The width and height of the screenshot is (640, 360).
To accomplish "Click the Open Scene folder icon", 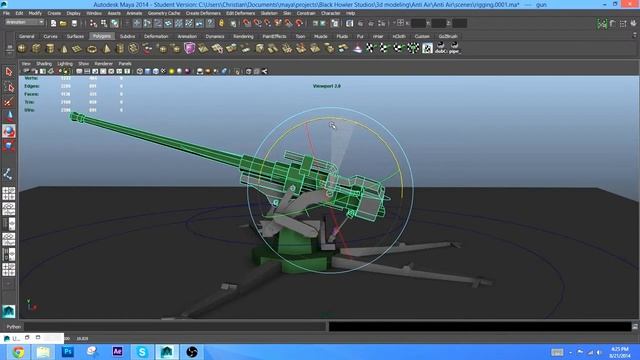I will tap(63, 24).
